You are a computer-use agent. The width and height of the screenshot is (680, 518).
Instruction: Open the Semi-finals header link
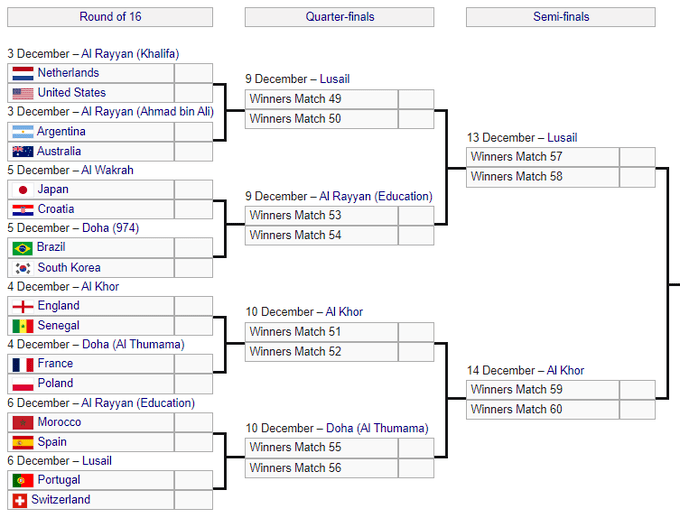tap(561, 17)
